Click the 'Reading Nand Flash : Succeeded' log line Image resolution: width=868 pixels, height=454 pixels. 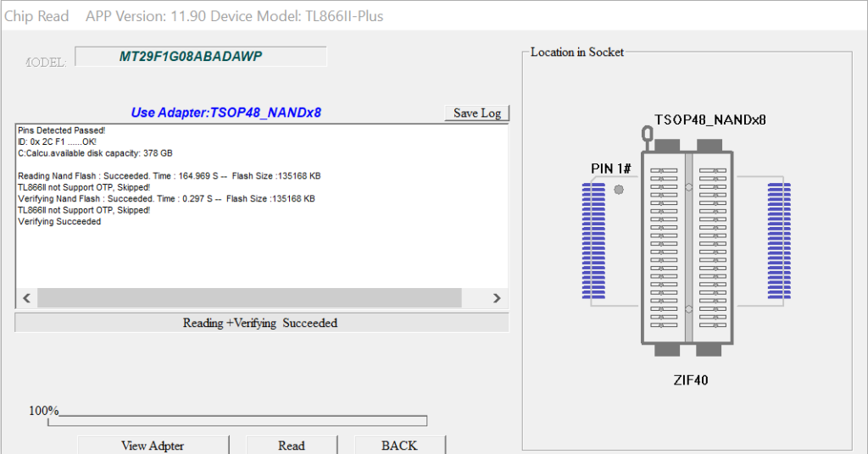[x=170, y=176]
